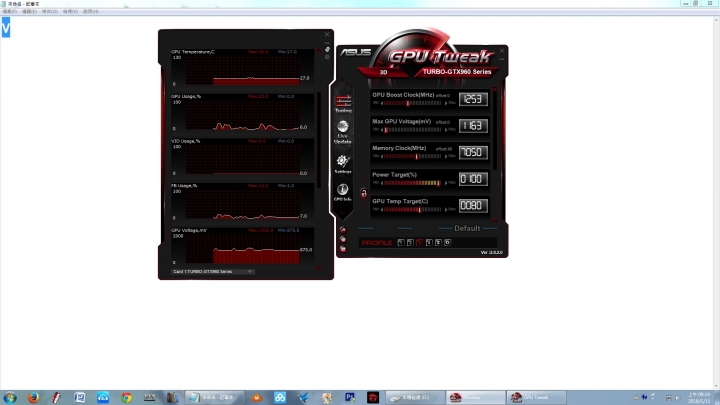
Task: Select the last profile slot G
Action: pos(448,242)
